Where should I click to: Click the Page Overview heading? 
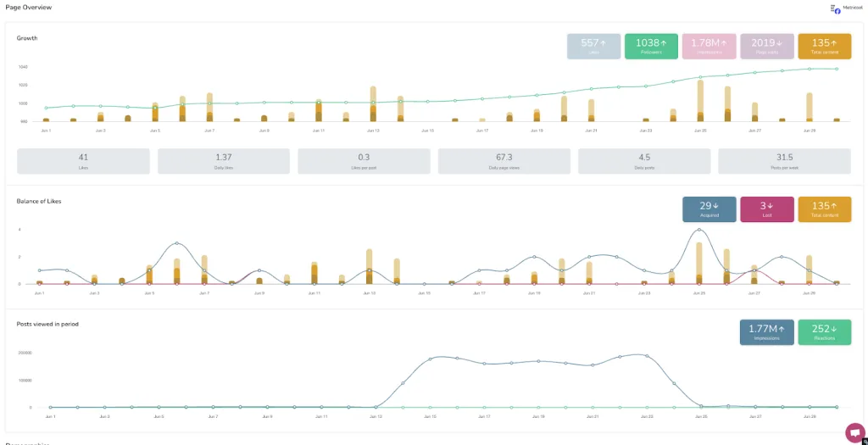pyautogui.click(x=28, y=8)
